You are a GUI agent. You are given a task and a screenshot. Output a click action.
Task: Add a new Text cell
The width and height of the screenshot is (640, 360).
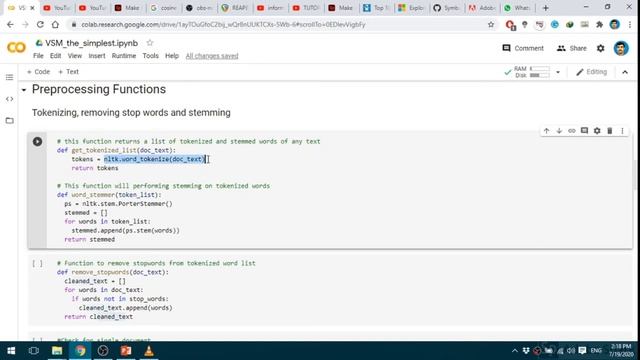point(69,72)
